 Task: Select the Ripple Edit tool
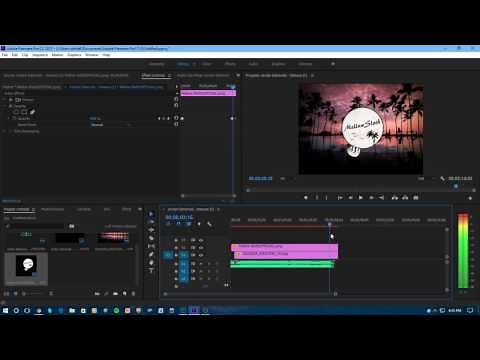pos(151,230)
